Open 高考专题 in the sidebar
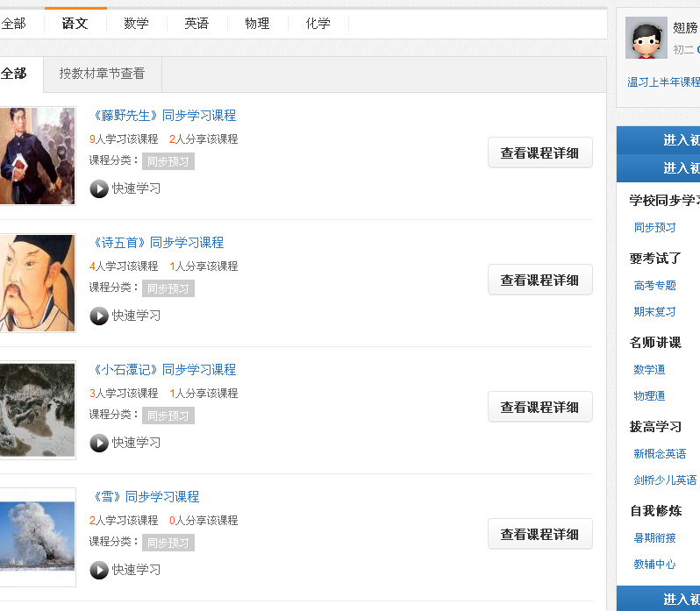 point(654,286)
